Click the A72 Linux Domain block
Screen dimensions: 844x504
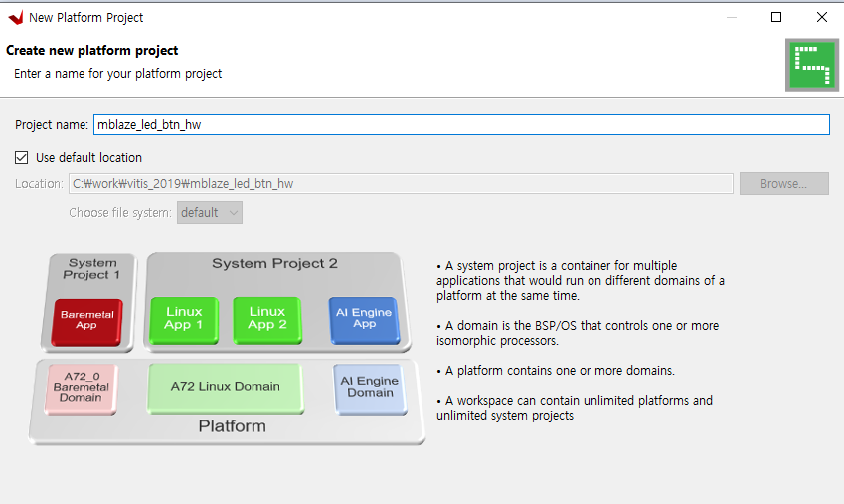(x=226, y=388)
